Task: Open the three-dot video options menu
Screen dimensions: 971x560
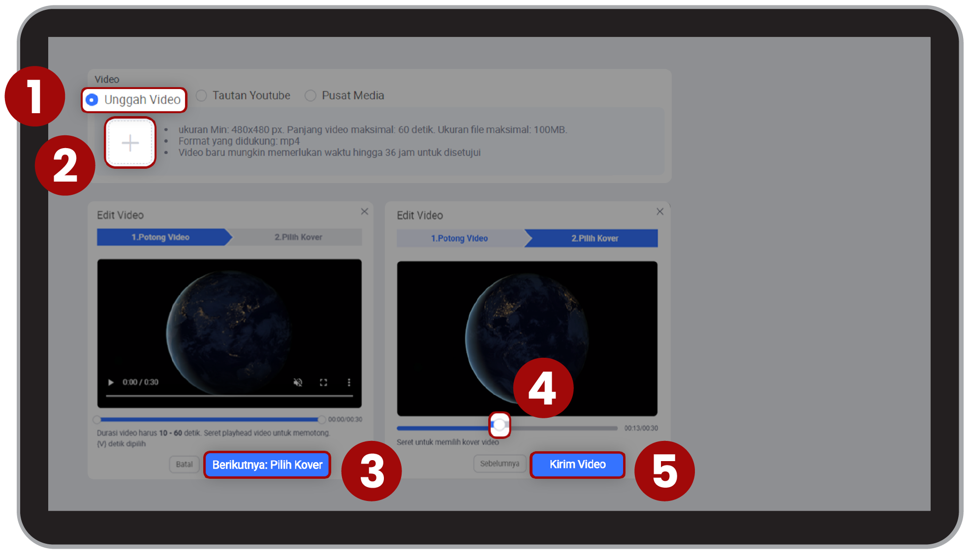Action: tap(349, 382)
